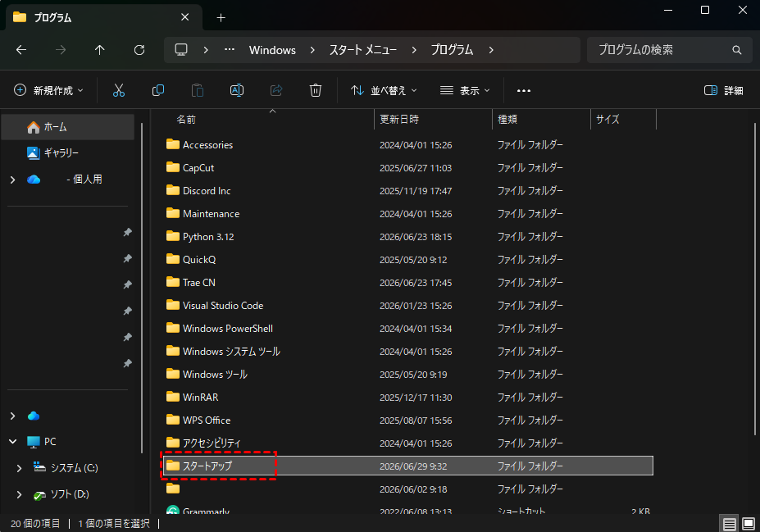
Task: Switch to details list view icon in status bar
Action: coord(730,524)
